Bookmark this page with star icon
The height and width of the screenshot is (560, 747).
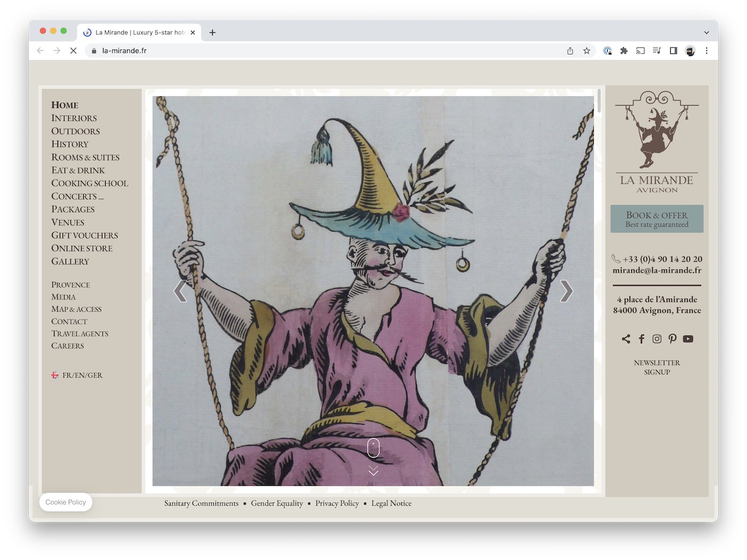586,51
